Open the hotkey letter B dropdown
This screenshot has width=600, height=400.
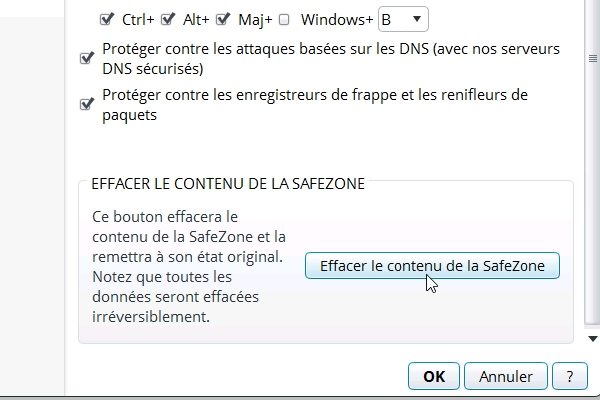(403, 19)
